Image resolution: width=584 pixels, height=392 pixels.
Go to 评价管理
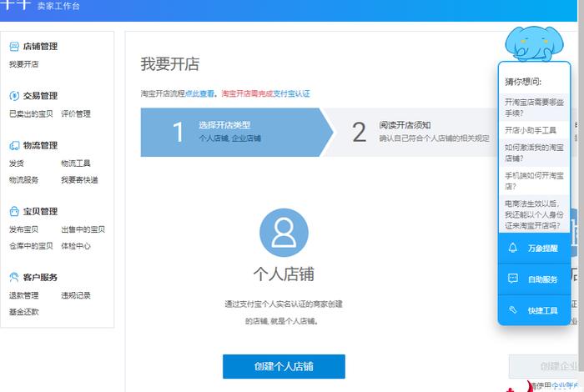coord(76,114)
